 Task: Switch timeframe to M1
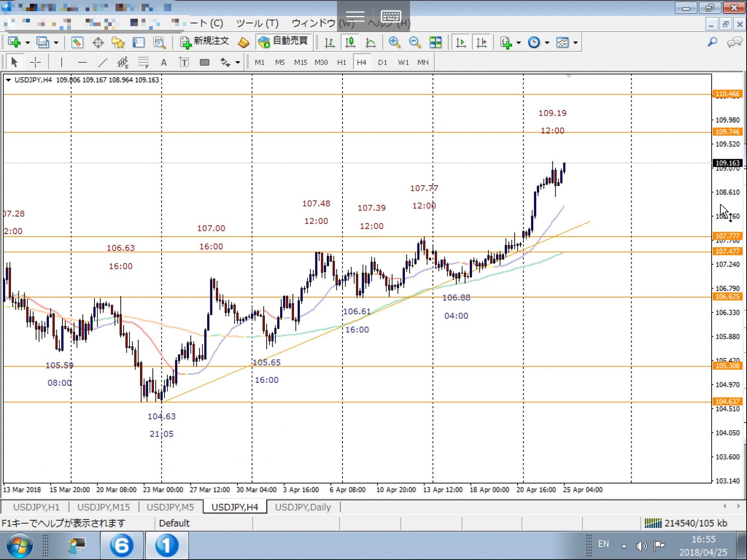tap(260, 62)
